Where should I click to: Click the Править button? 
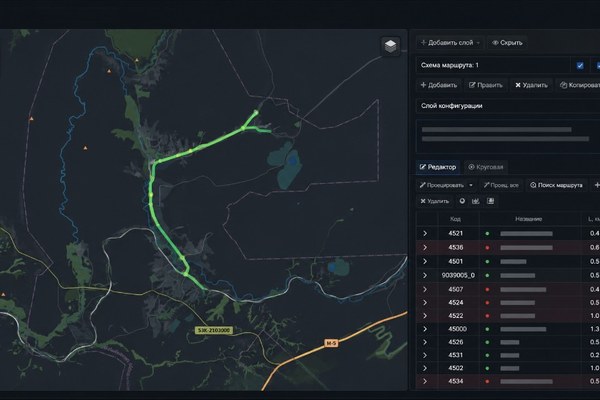(486, 85)
